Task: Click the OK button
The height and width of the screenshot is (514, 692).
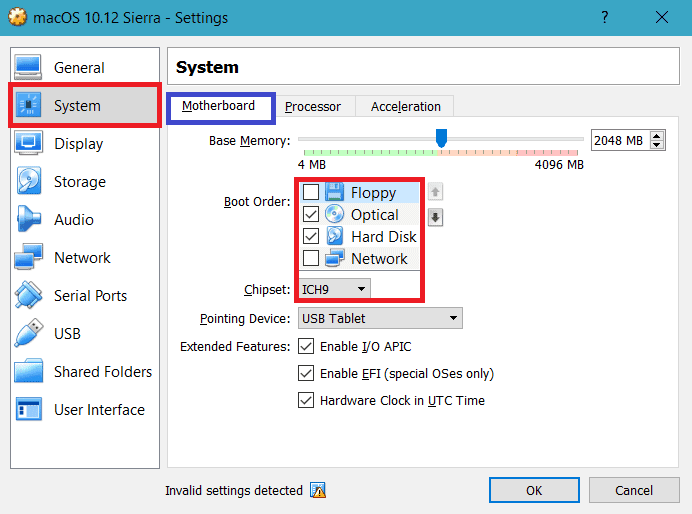Action: (534, 490)
